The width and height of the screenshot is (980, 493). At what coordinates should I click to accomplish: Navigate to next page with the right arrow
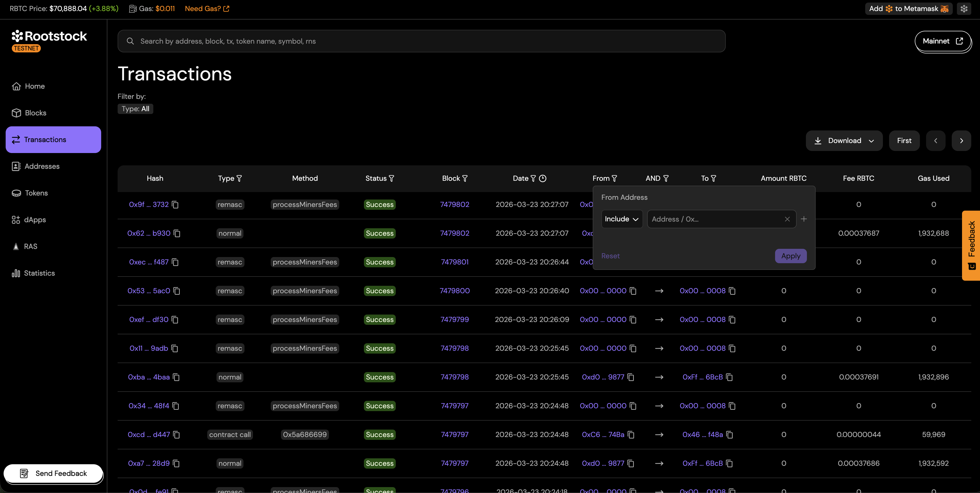pyautogui.click(x=961, y=140)
